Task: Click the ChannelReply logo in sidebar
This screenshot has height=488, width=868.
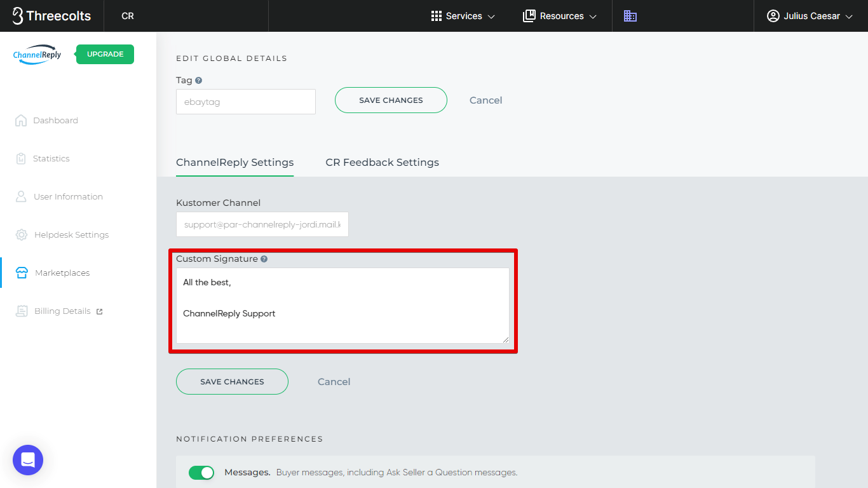Action: coord(37,55)
